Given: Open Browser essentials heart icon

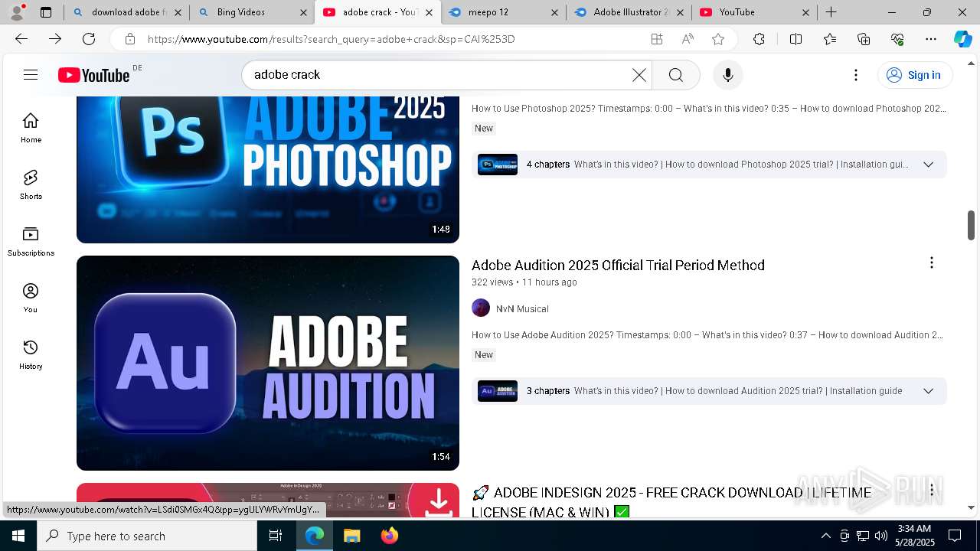Looking at the screenshot, I should pyautogui.click(x=897, y=39).
